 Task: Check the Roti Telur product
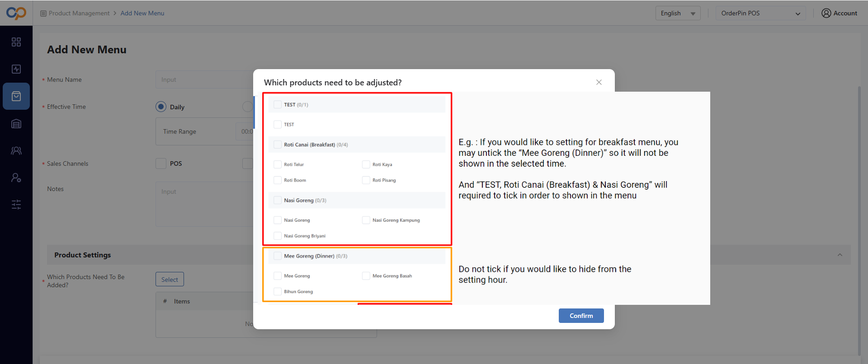278,164
